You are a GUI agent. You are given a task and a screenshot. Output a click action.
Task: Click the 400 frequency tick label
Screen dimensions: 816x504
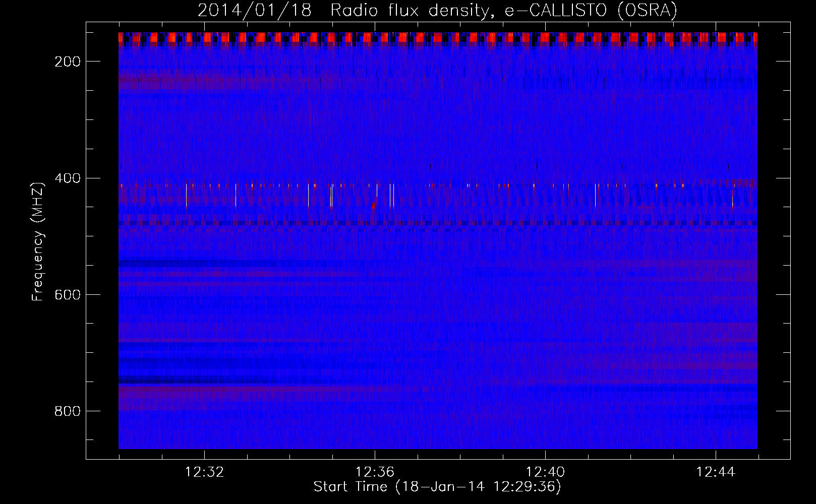68,178
